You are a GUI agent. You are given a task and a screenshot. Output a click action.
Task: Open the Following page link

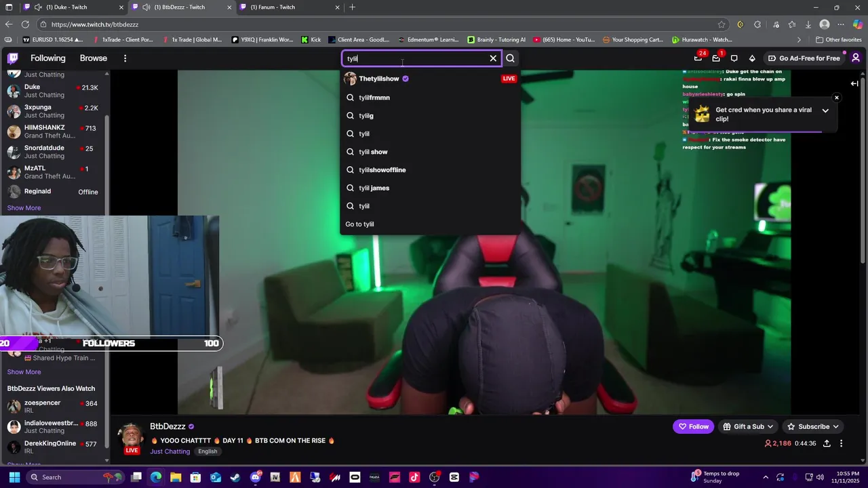(48, 58)
